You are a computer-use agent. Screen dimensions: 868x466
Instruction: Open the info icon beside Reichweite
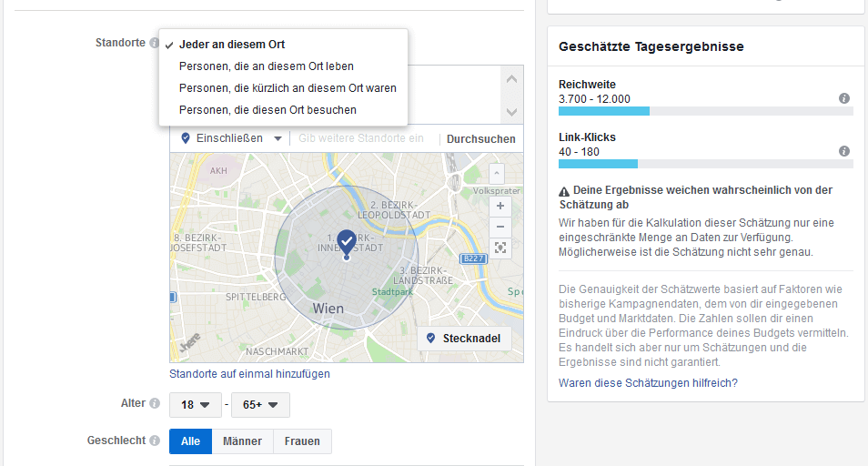843,98
